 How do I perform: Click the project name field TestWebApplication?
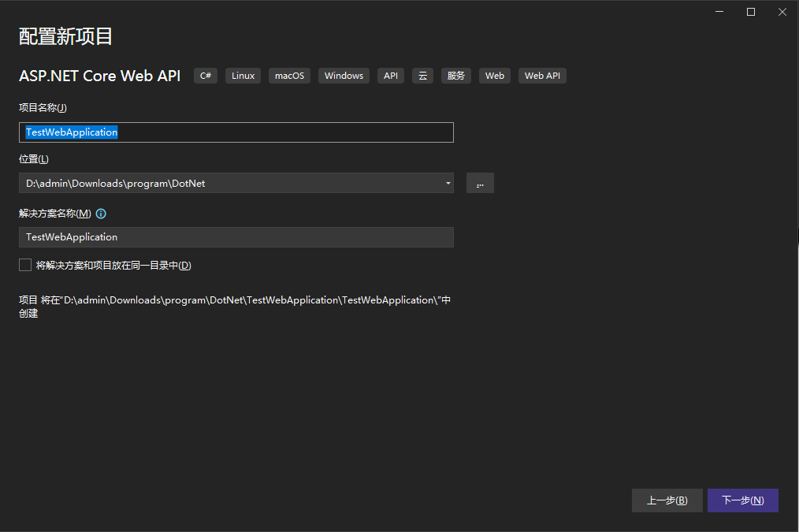(x=236, y=132)
